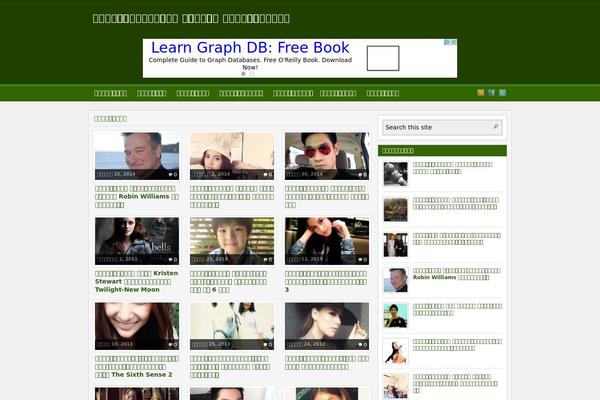This screenshot has height=400, width=600.
Task: Select the first dot under the ad text
Action: click(x=243, y=73)
